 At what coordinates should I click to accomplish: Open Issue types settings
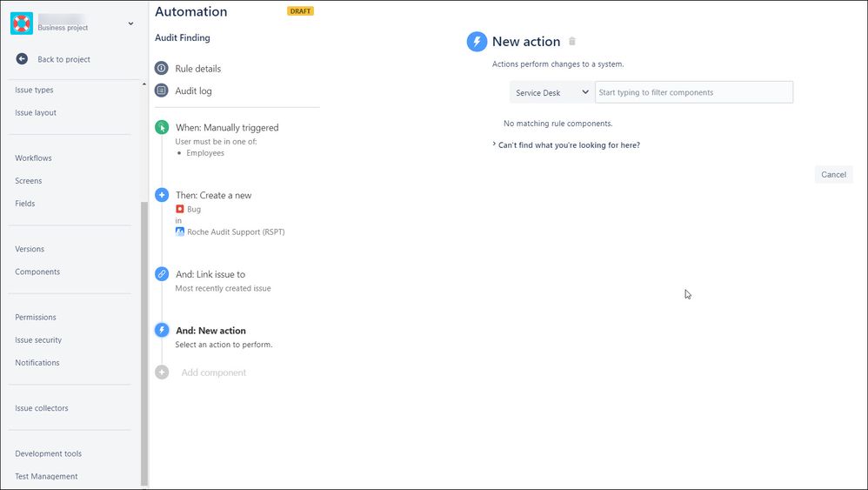coord(34,90)
